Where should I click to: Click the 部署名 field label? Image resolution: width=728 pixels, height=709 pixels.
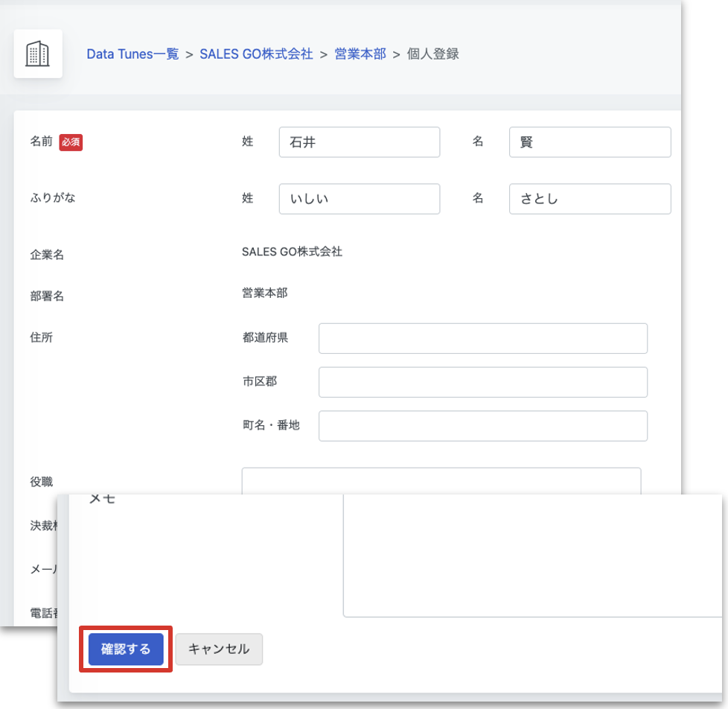(x=47, y=296)
